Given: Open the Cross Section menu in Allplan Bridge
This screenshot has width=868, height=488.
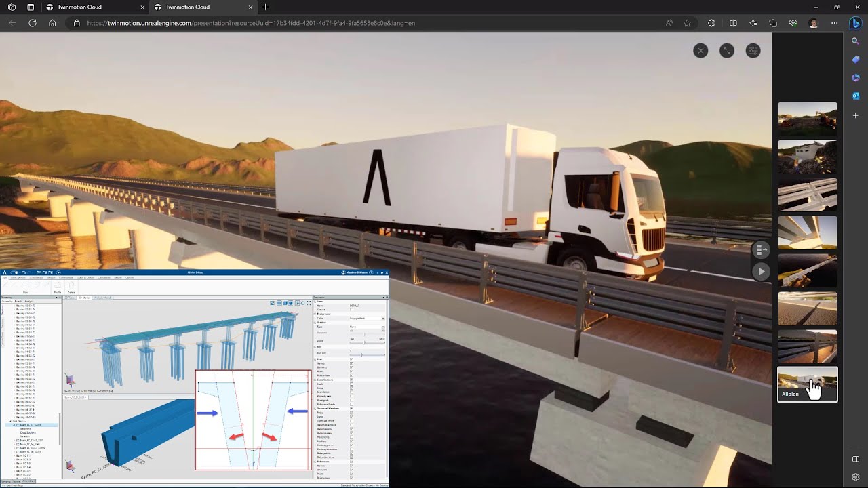Looking at the screenshot, I should [18, 277].
